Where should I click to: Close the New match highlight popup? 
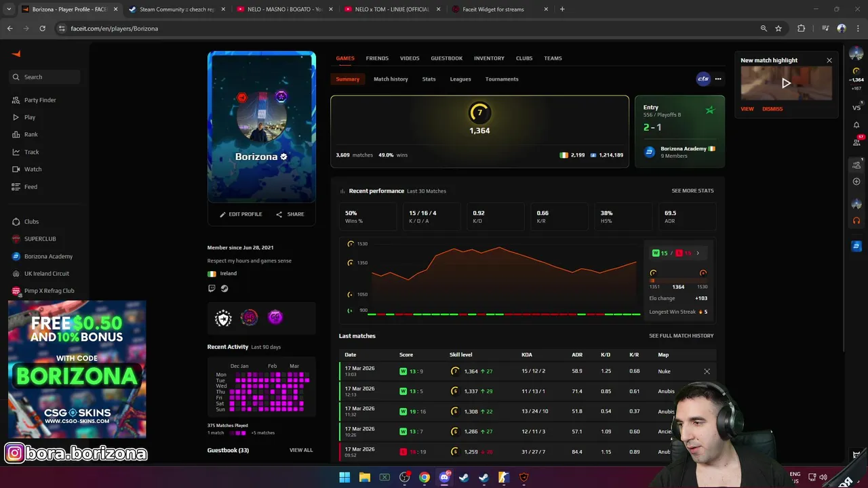(829, 61)
